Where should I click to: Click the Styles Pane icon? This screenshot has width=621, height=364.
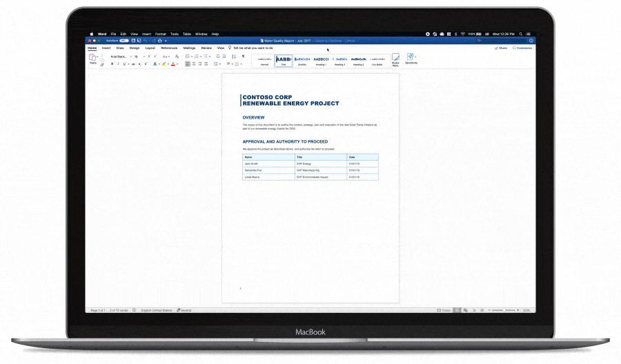click(x=395, y=59)
